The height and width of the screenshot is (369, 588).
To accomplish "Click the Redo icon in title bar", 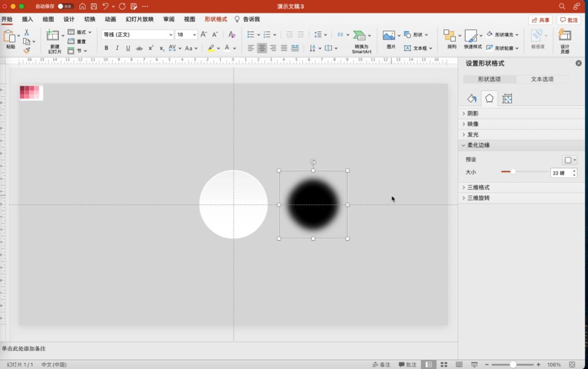I will point(122,7).
